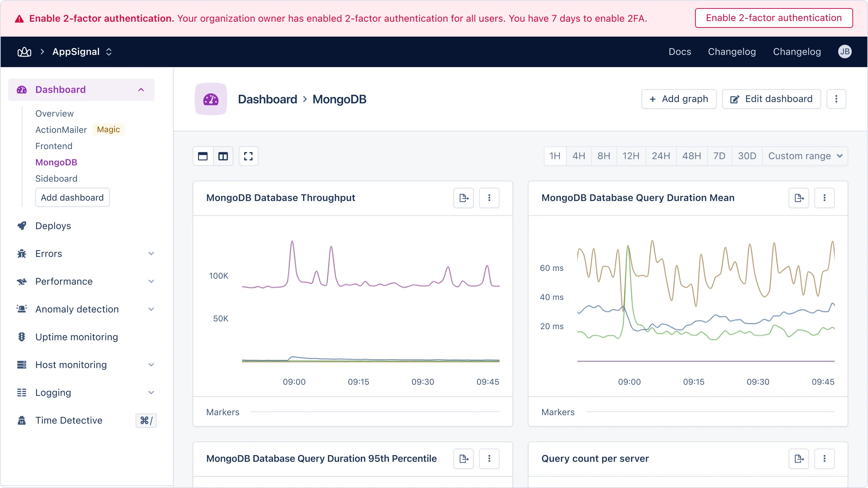Open the ActionMailer dashboard
868x488 pixels.
pos(61,130)
